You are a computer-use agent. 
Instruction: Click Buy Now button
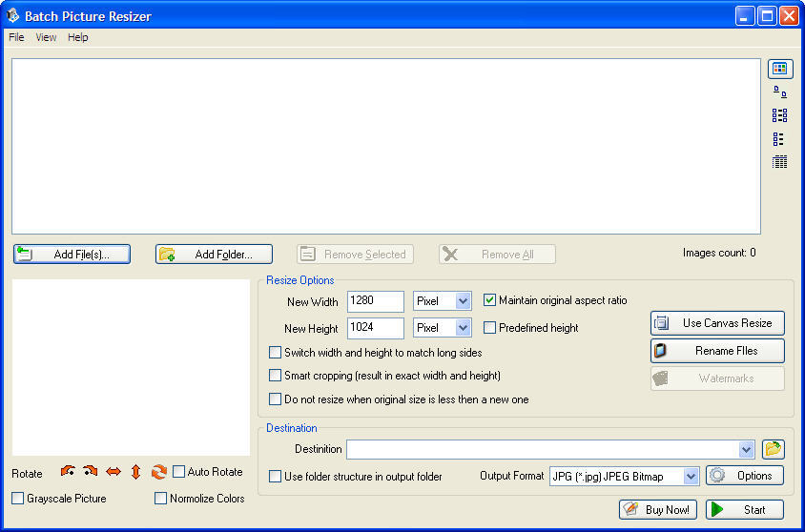658,509
